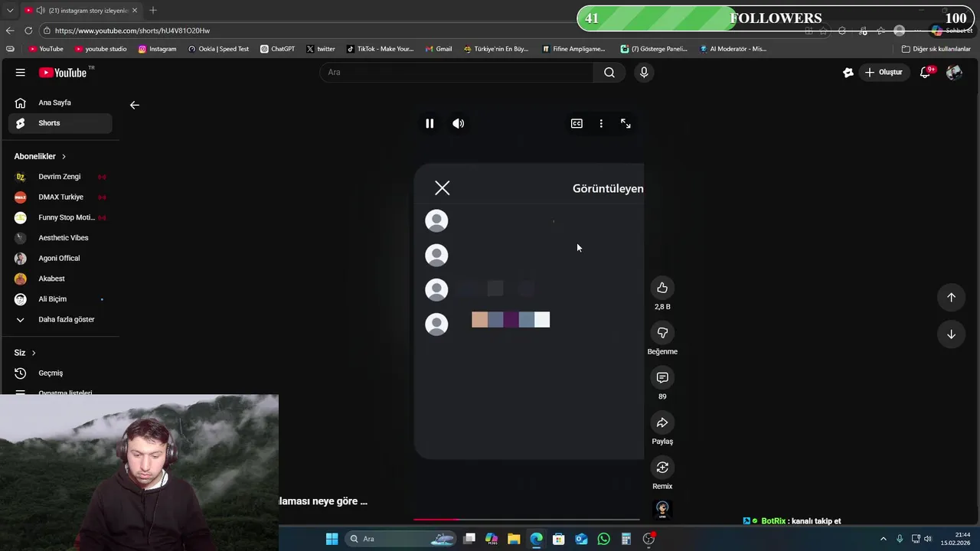The height and width of the screenshot is (551, 980).
Task: Click the Oluştur create button
Action: click(883, 72)
